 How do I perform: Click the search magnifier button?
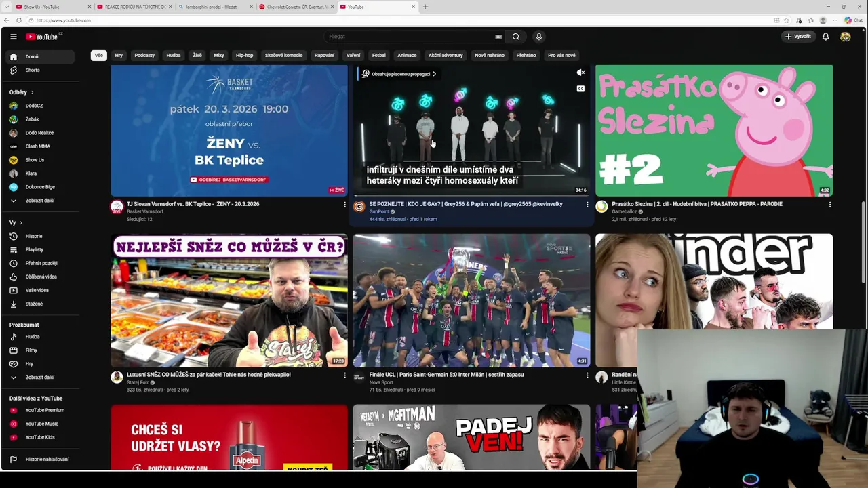(516, 37)
